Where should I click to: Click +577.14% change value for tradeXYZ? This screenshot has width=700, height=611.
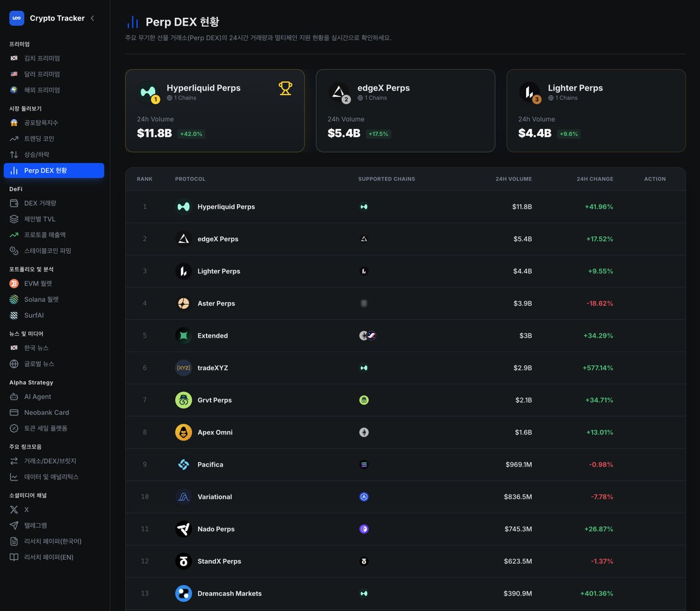598,368
